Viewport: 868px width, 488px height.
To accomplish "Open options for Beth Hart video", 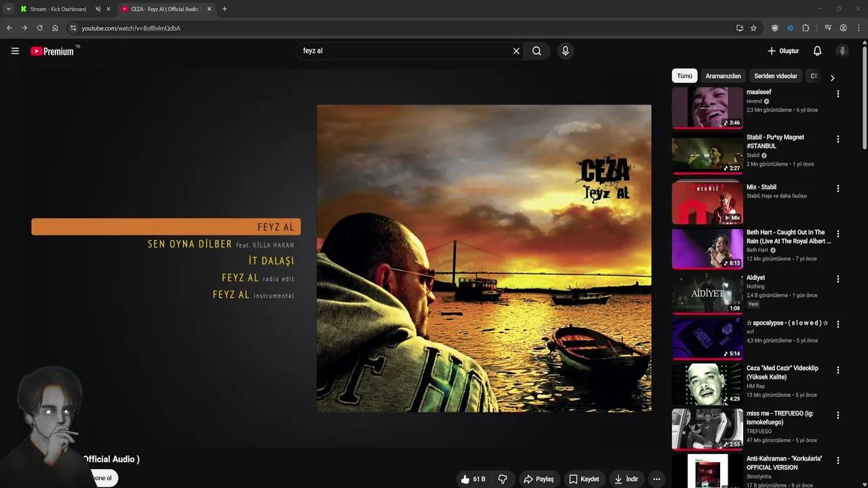I will pyautogui.click(x=837, y=234).
